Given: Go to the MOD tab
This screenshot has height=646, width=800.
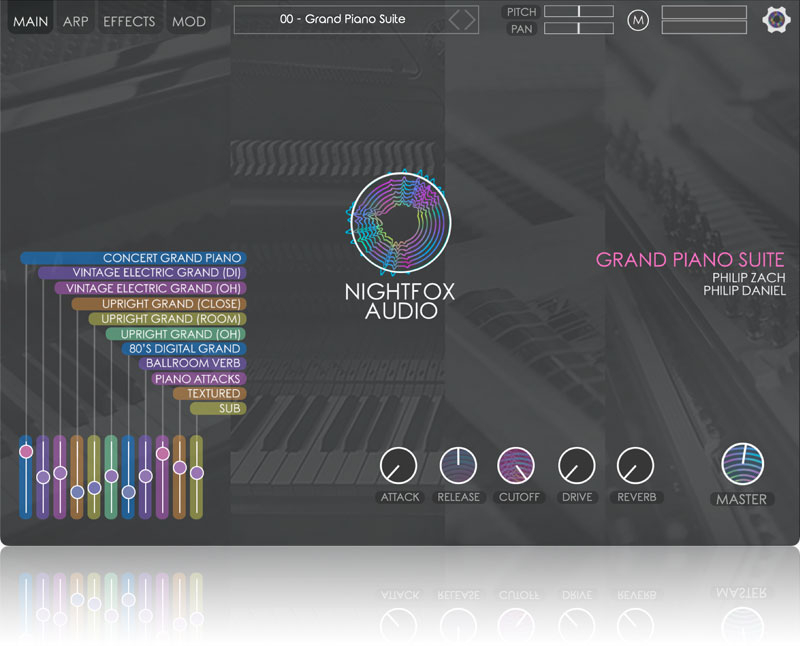Looking at the screenshot, I should [x=188, y=21].
